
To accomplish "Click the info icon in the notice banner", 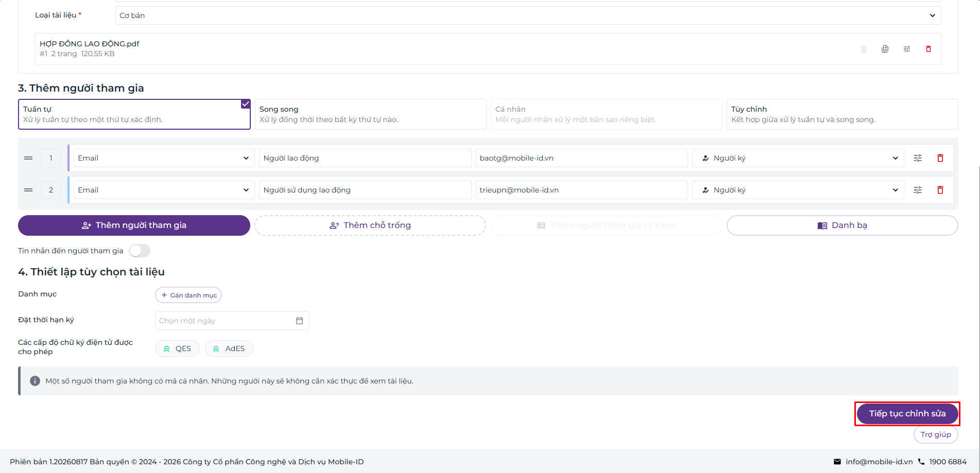I will click(35, 381).
